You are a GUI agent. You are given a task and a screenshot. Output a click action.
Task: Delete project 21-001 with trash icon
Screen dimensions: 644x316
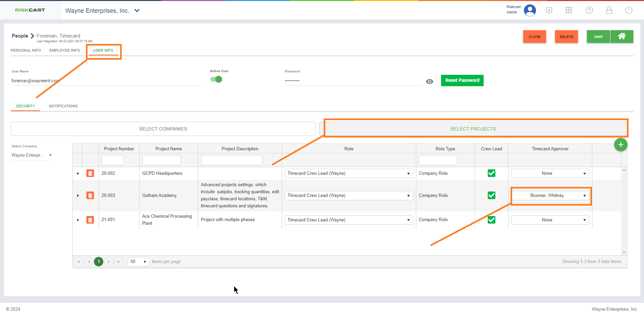point(90,220)
